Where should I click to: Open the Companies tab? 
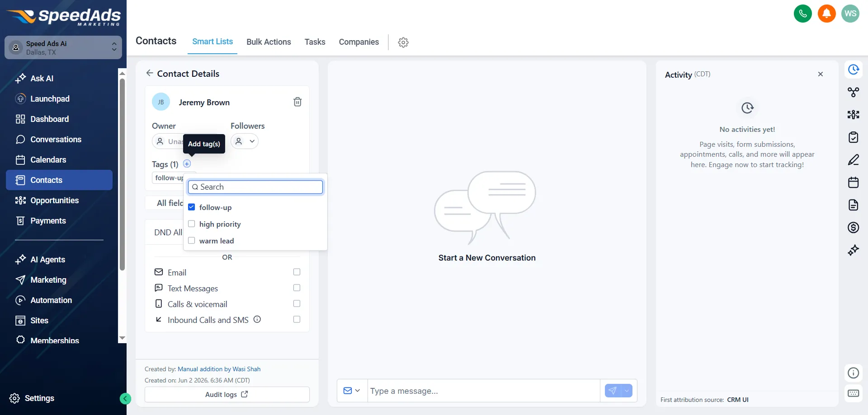(359, 42)
